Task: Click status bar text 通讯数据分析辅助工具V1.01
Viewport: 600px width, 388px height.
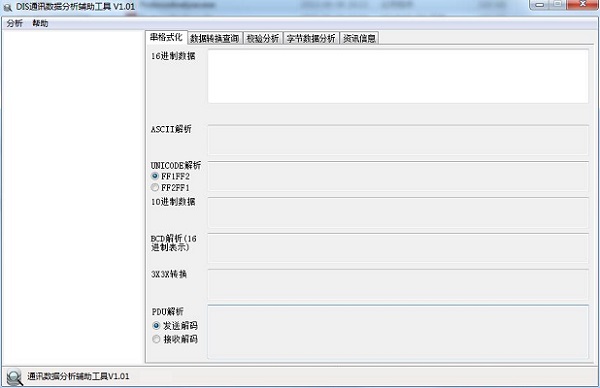Action: (x=78, y=377)
